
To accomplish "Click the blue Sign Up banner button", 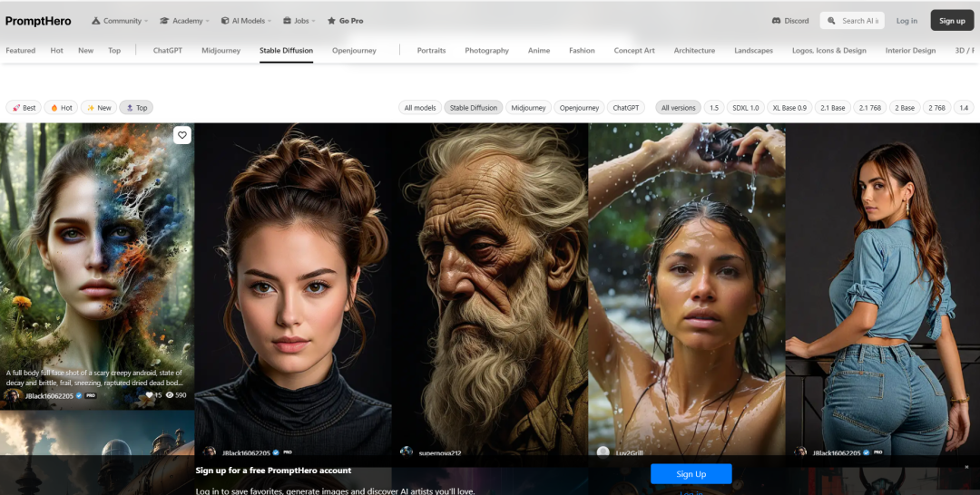I will click(691, 474).
